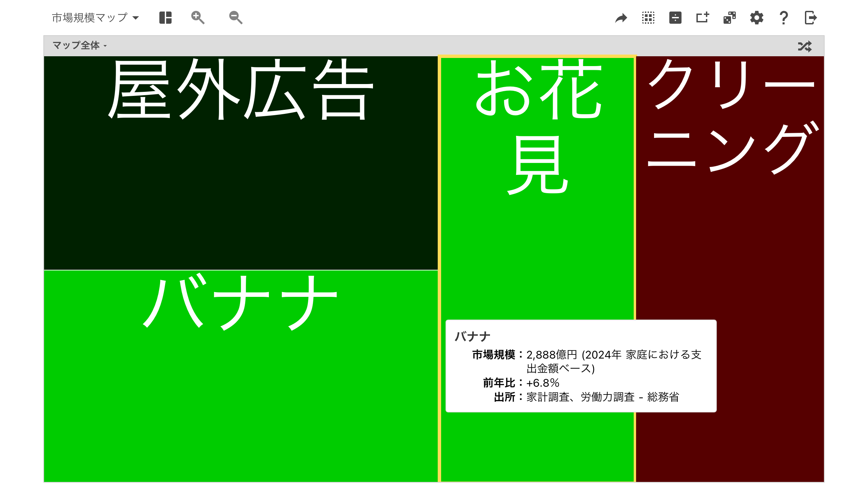Screen dimensions: 868x488
Task: Click the calculator-style divide icon
Action: point(675,18)
